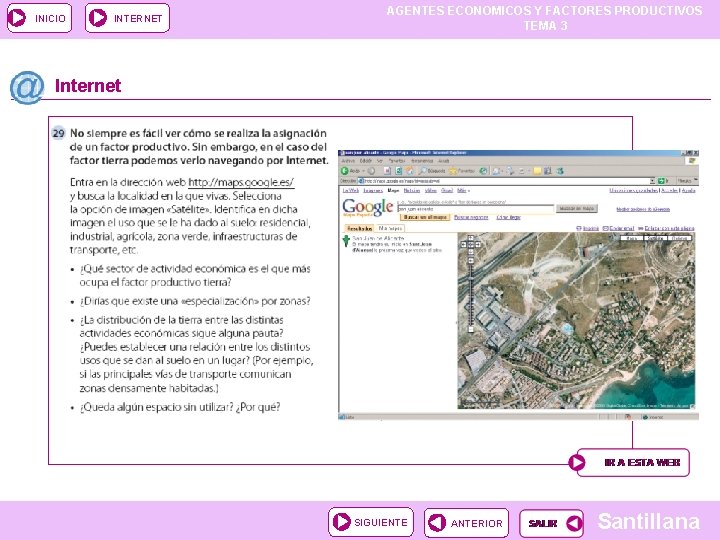The image size is (720, 540).
Task: Click Noticias link in Google top navigation
Action: tap(411, 191)
